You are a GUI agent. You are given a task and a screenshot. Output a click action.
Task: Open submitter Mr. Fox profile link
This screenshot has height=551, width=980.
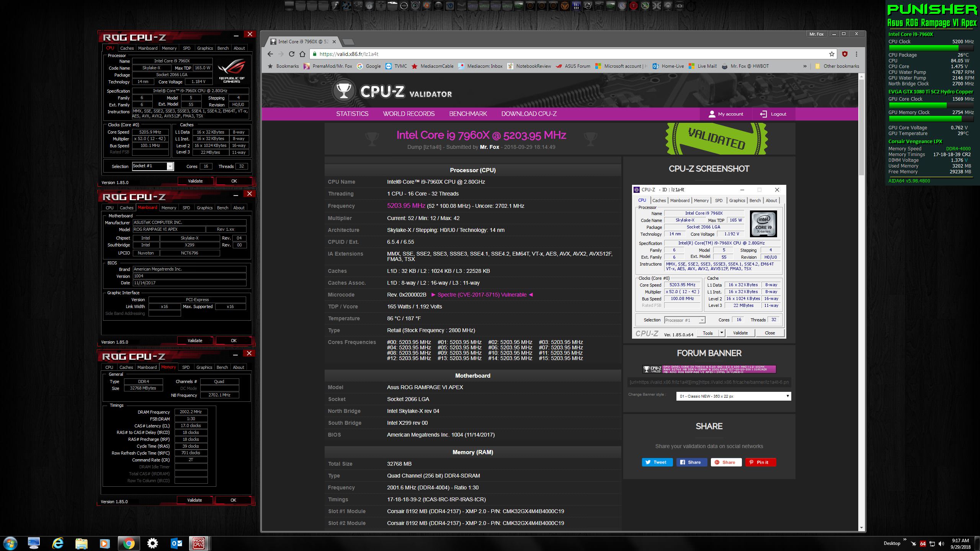point(489,147)
